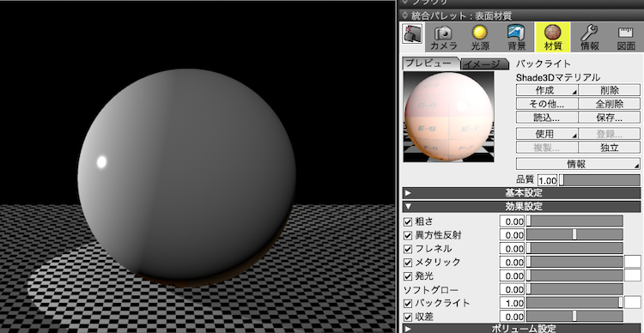Select the 光源 light source icon
Viewport: 644px width, 333px height.
point(480,38)
